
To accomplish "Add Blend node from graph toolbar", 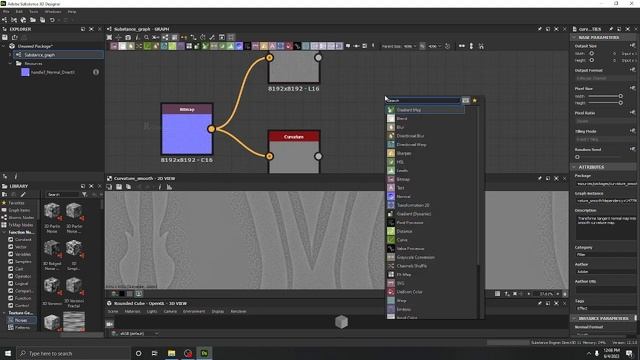I will pyautogui.click(x=122, y=46).
